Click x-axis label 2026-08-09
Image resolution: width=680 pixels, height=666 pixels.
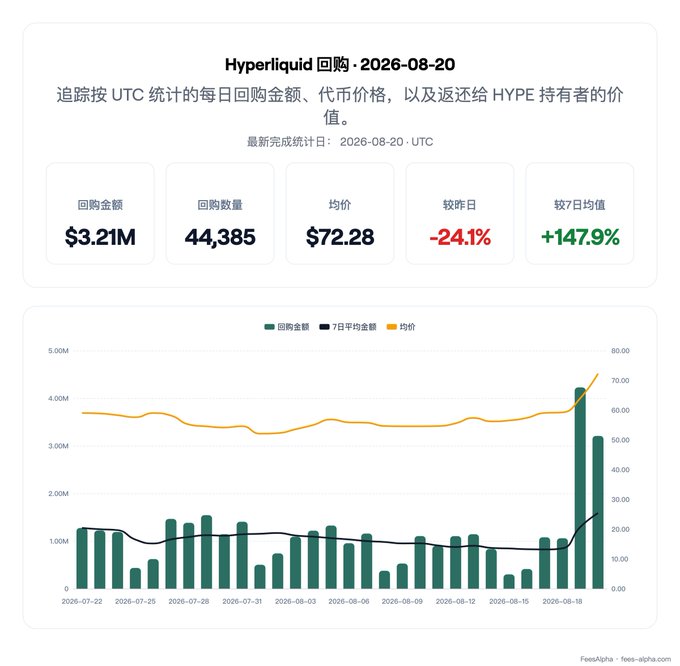coord(402,601)
